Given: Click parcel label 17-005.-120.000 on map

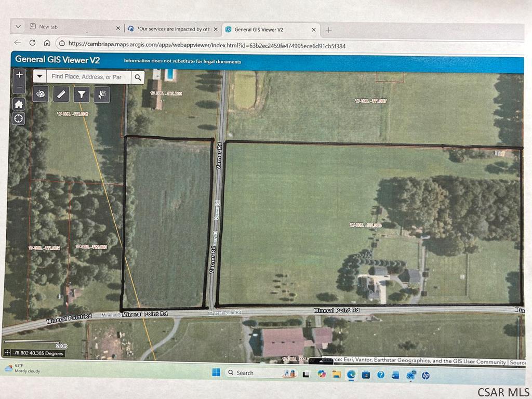Looking at the screenshot, I should point(166,94).
